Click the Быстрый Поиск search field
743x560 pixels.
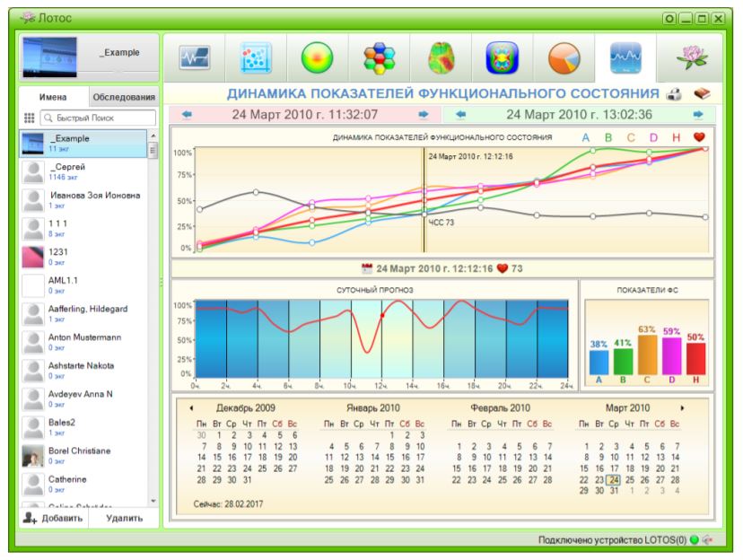[94, 117]
